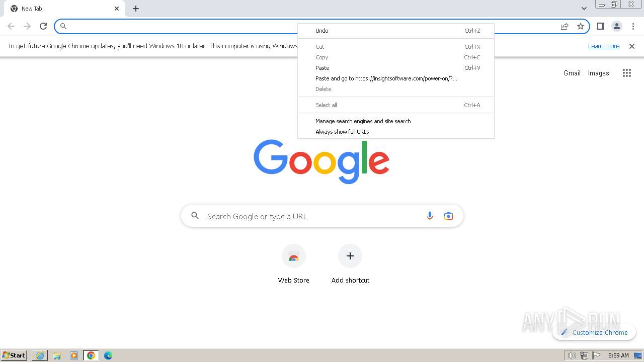
Task: Open volume control in system tray
Action: click(572, 355)
